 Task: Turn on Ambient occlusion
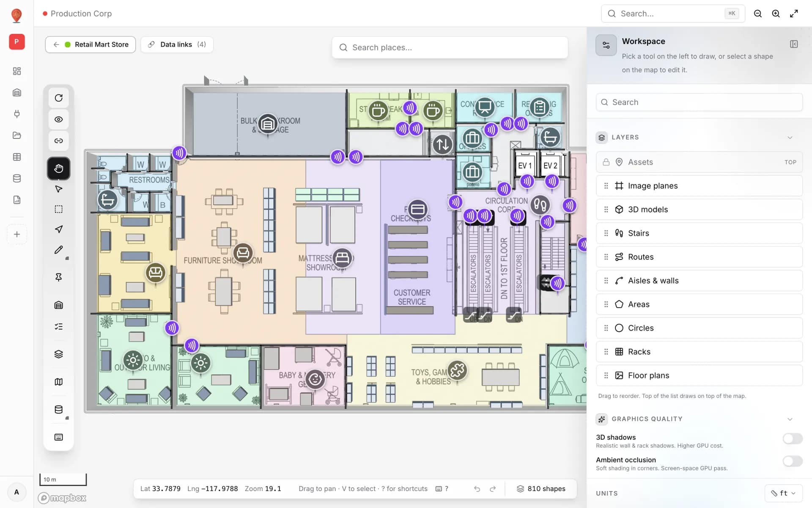click(792, 461)
